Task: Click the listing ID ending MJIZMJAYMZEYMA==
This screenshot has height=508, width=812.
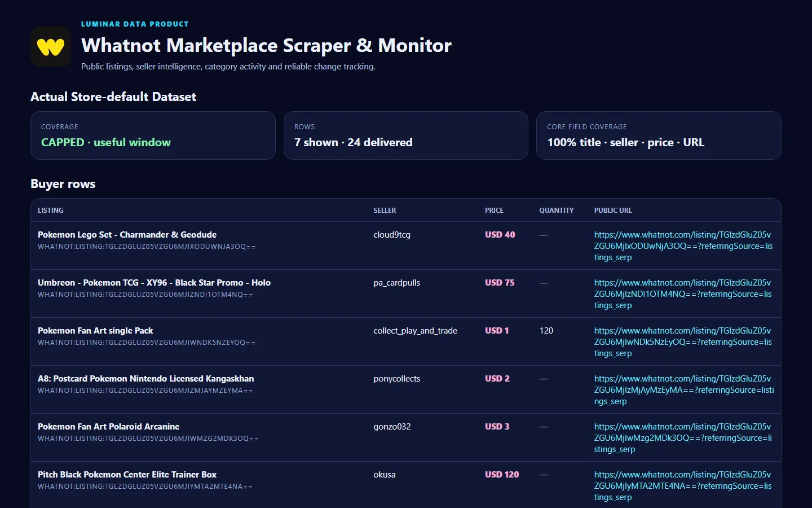Action: point(145,391)
